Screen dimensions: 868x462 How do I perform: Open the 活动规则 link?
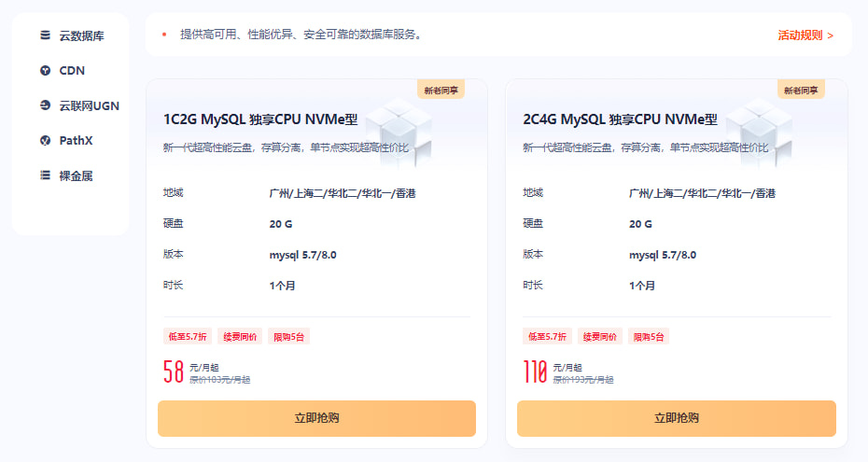pos(805,35)
